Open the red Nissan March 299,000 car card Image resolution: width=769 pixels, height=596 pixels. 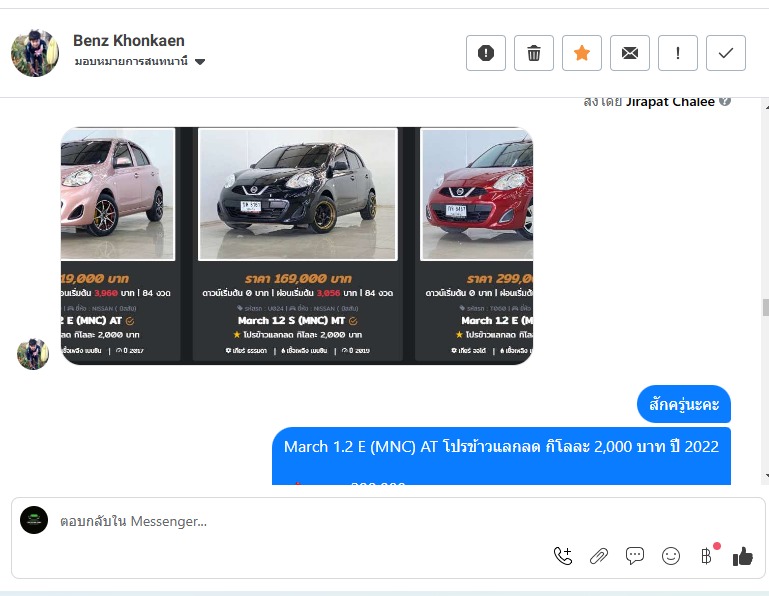(474, 244)
